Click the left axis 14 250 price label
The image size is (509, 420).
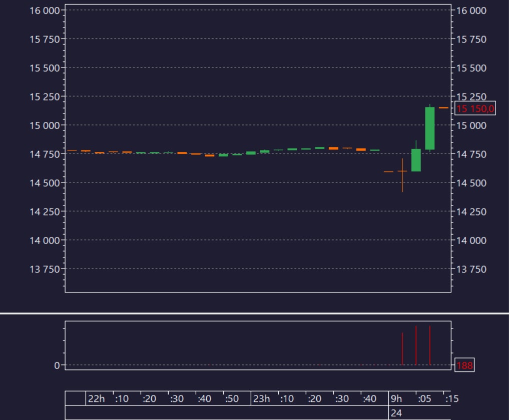(45, 212)
